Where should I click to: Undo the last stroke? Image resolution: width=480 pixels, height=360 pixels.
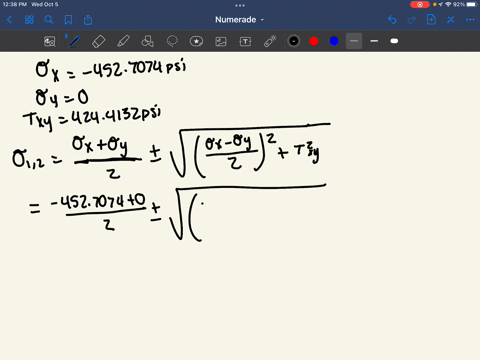pyautogui.click(x=392, y=20)
